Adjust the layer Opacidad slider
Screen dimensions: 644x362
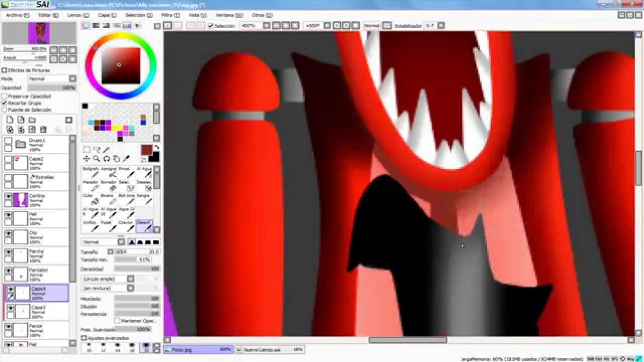pos(51,87)
